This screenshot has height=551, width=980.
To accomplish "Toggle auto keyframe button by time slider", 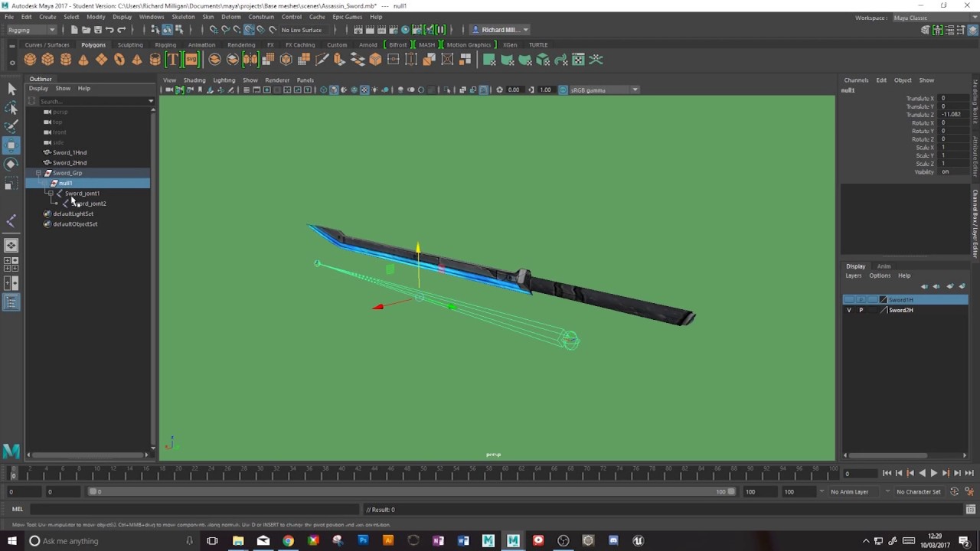I will pos(955,492).
